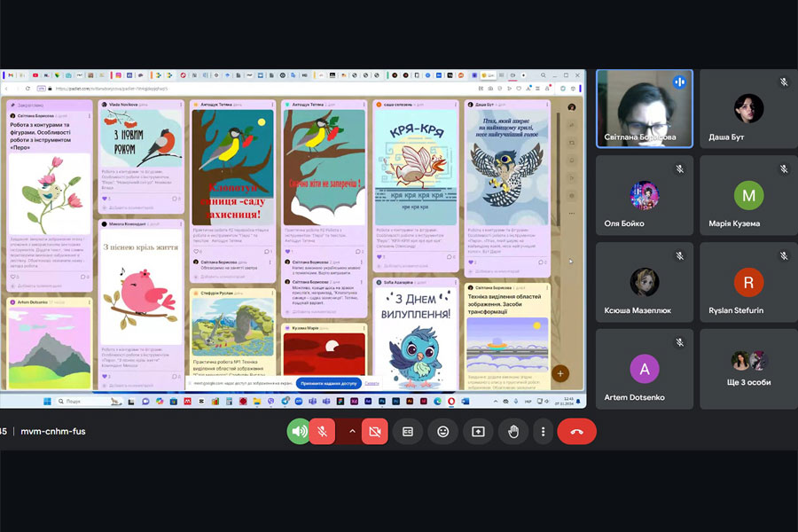Viewport: 798px width, 532px height.
Task: Click Марія Кузема's participant tile
Action: click(747, 194)
